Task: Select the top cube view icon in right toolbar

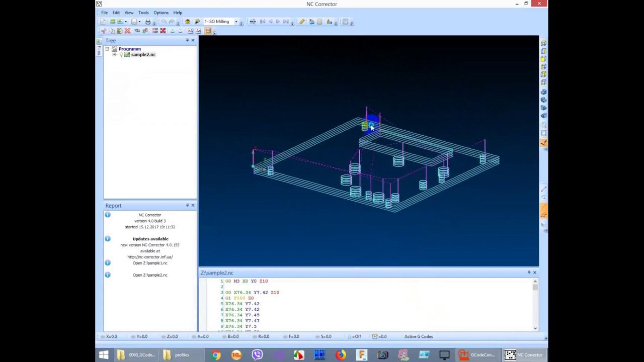Action: point(543,44)
